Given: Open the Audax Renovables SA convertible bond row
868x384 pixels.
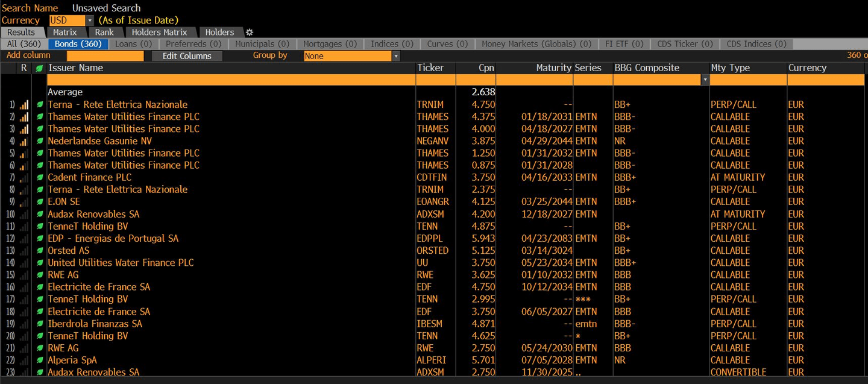Looking at the screenshot, I should tap(93, 373).
